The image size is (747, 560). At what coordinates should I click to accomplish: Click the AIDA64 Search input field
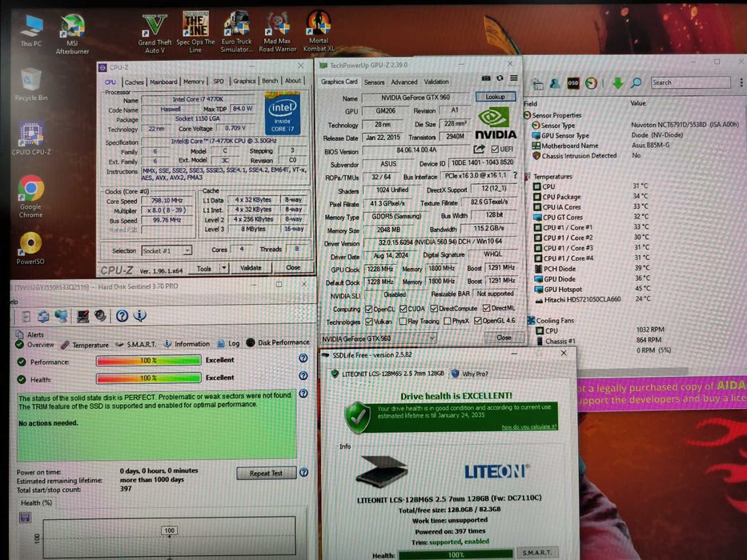coord(690,82)
